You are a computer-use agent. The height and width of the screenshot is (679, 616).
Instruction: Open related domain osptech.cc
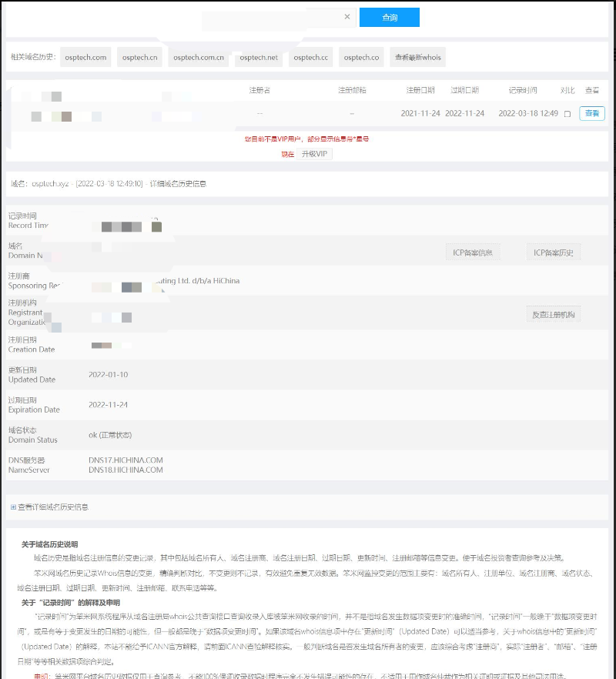(310, 57)
